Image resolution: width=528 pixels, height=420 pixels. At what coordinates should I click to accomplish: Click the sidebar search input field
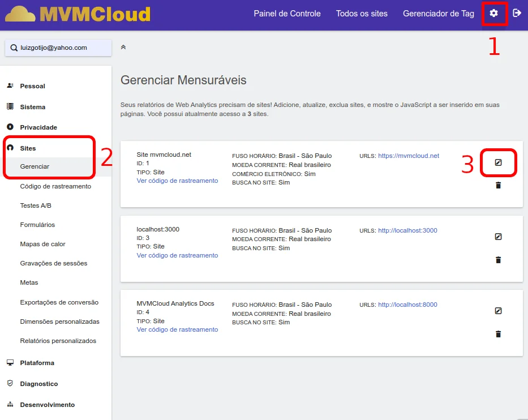coord(58,48)
